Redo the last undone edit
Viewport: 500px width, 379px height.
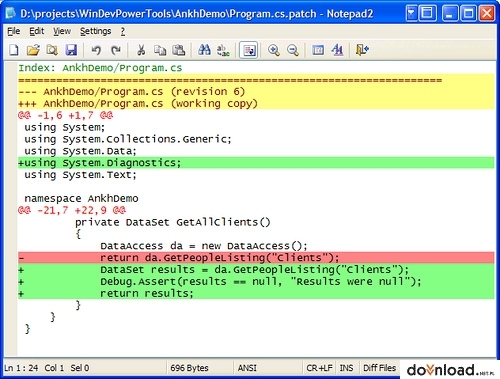tap(116, 50)
